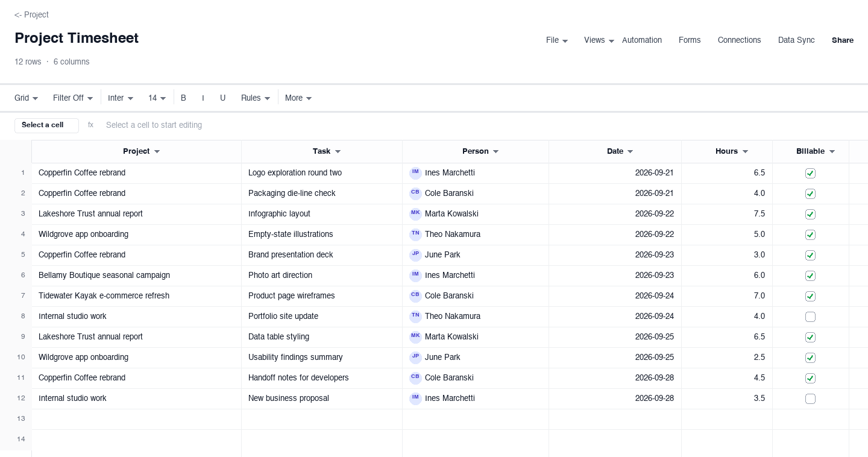Click the formula bar input field
The height and width of the screenshot is (457, 868).
482,125
